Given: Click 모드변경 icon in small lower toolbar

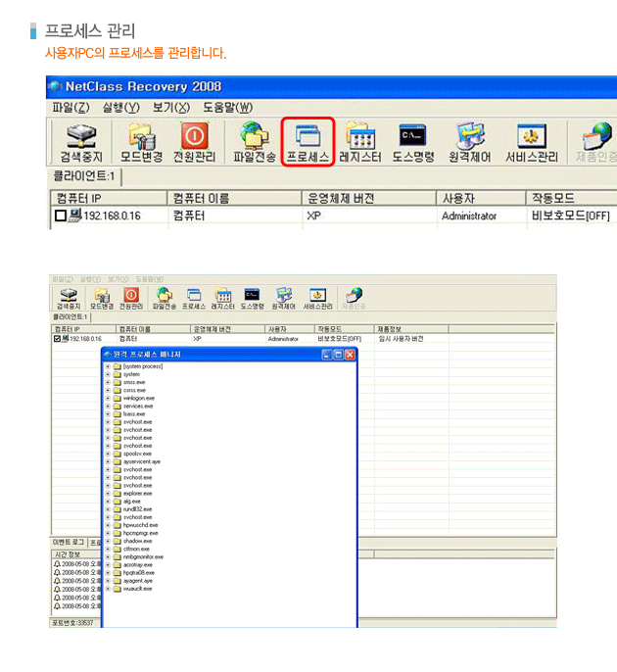Looking at the screenshot, I should 102,299.
